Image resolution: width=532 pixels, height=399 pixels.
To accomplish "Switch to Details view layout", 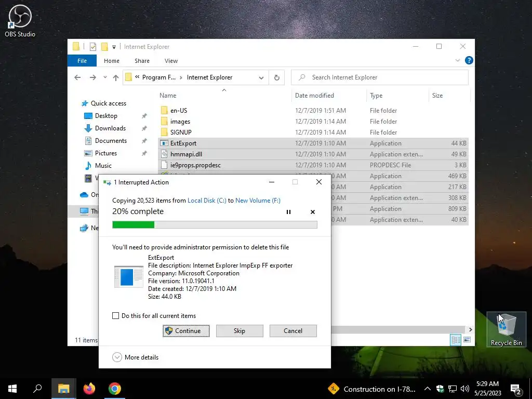I will click(456, 340).
